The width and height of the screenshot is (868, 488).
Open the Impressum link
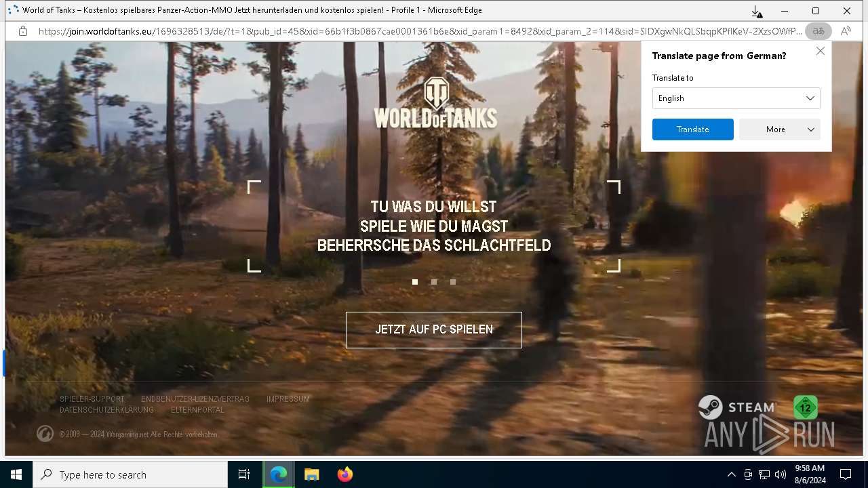[288, 399]
